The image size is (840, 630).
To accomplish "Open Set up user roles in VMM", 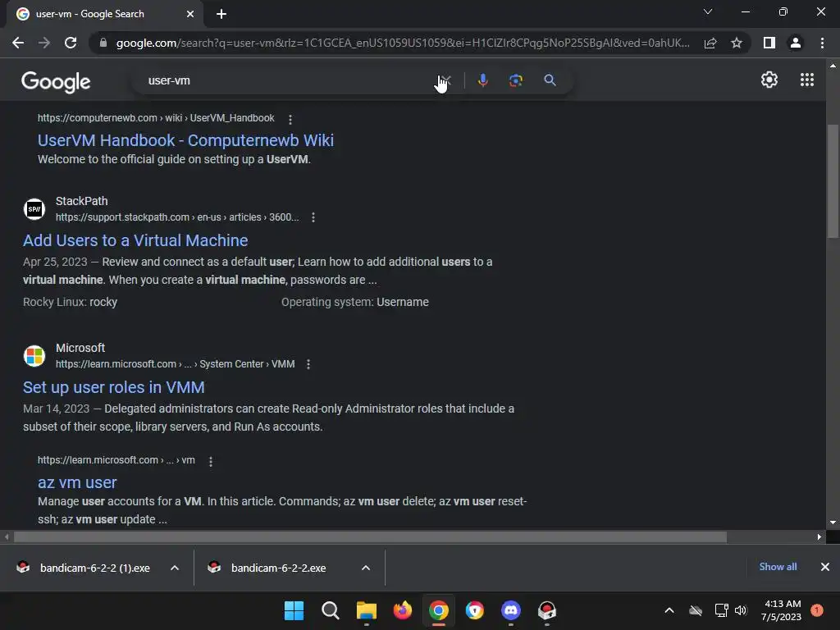I will [113, 387].
